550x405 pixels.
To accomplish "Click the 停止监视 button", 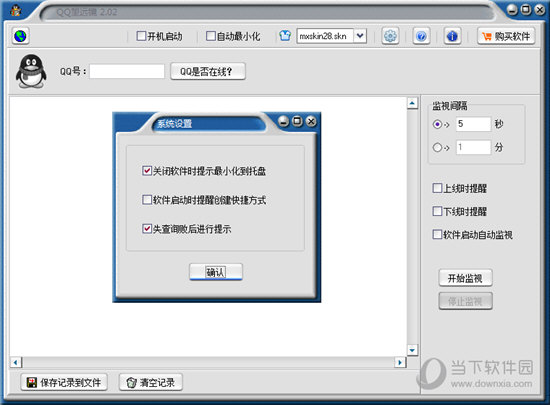I will pyautogui.click(x=465, y=301).
